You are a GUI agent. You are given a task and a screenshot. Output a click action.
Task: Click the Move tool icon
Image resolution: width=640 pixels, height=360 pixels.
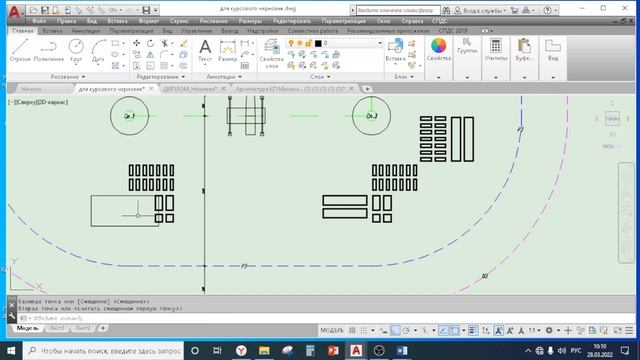(137, 43)
